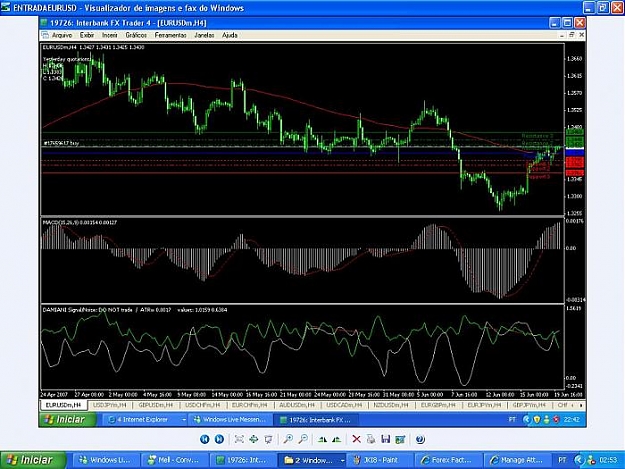Go to previous image in viewer toolbar
The width and height of the screenshot is (625, 469).
pyautogui.click(x=204, y=439)
